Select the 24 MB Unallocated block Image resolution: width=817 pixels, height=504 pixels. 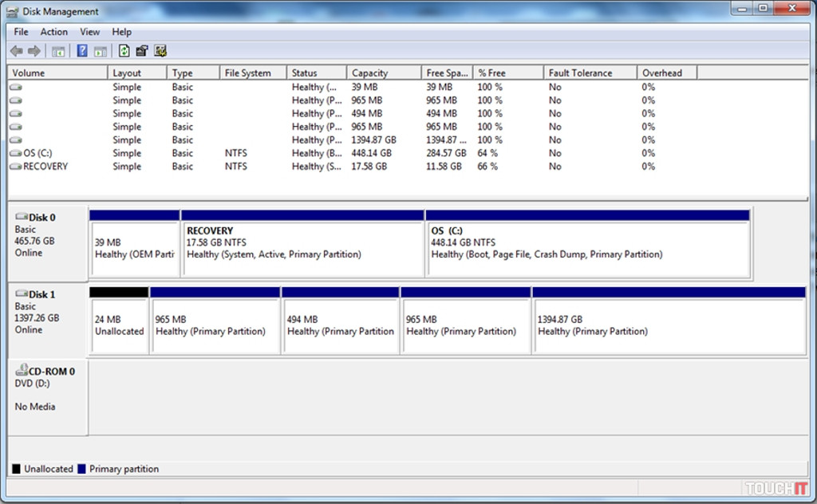119,325
